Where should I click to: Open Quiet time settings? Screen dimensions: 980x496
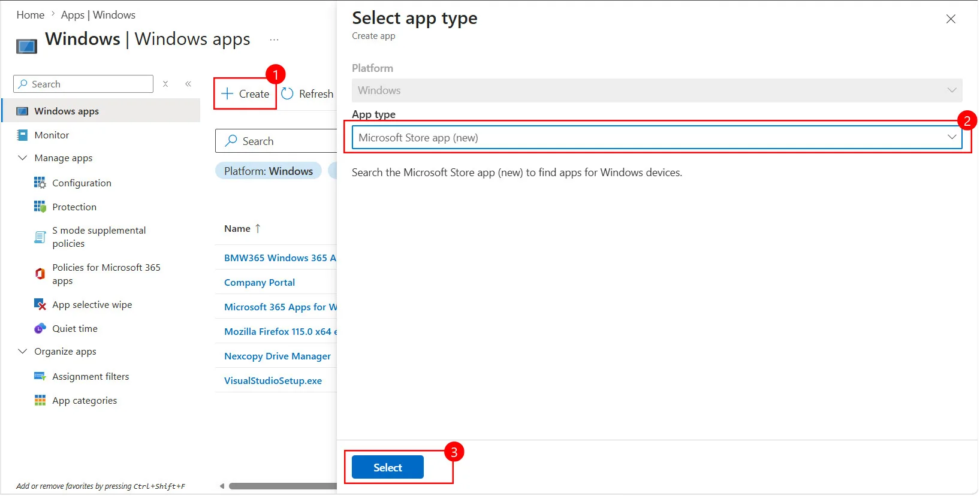(74, 329)
